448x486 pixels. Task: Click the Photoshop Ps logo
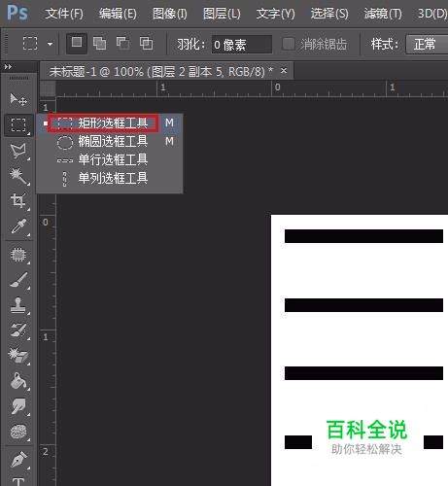(17, 13)
